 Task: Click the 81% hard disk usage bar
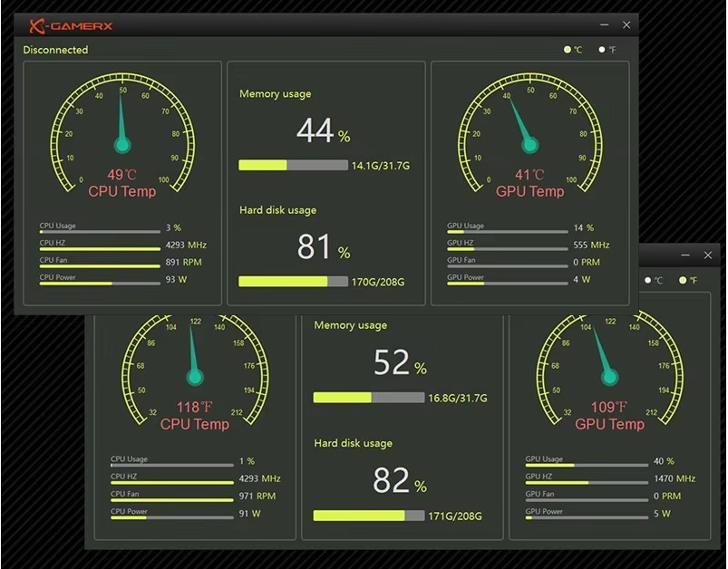pyautogui.click(x=293, y=282)
